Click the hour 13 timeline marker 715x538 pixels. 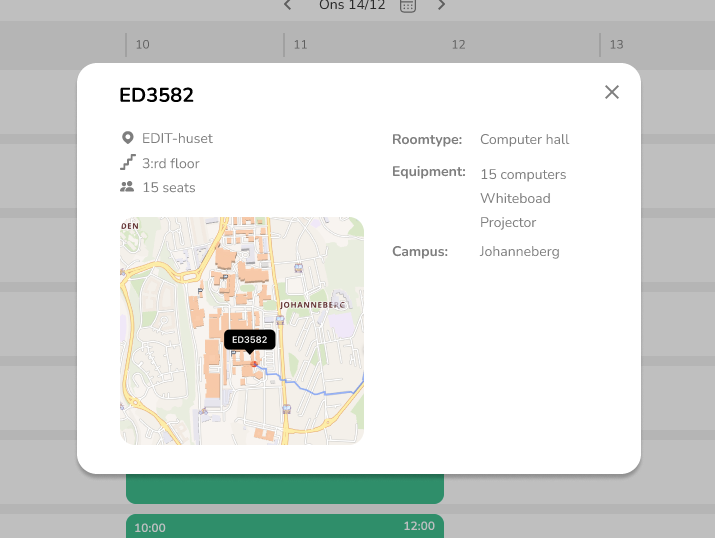coord(616,45)
